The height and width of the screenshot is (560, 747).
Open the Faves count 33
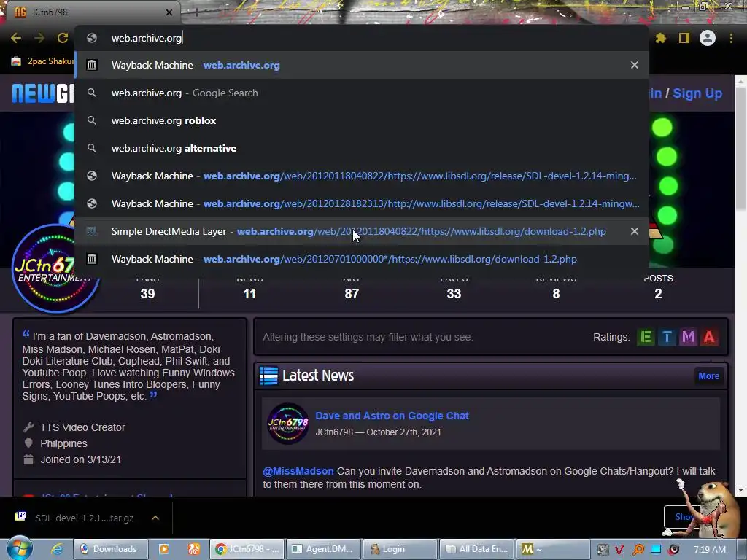click(x=454, y=294)
